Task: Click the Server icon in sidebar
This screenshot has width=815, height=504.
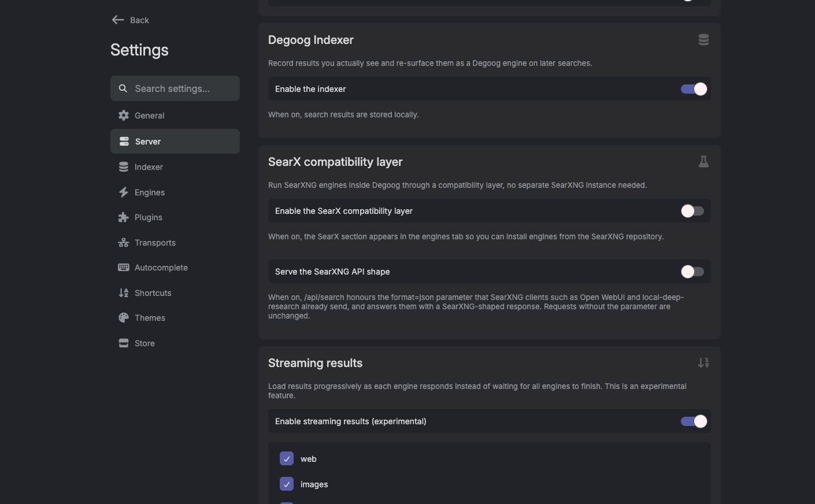Action: click(124, 142)
